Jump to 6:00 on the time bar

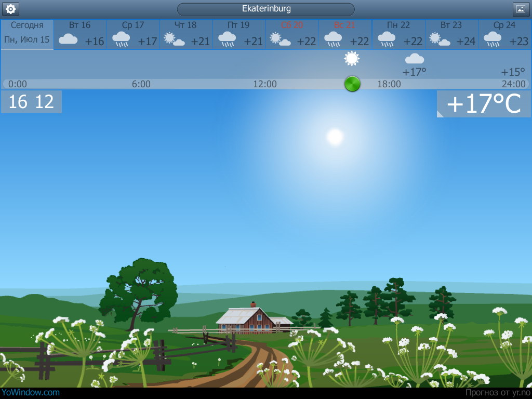click(x=141, y=84)
